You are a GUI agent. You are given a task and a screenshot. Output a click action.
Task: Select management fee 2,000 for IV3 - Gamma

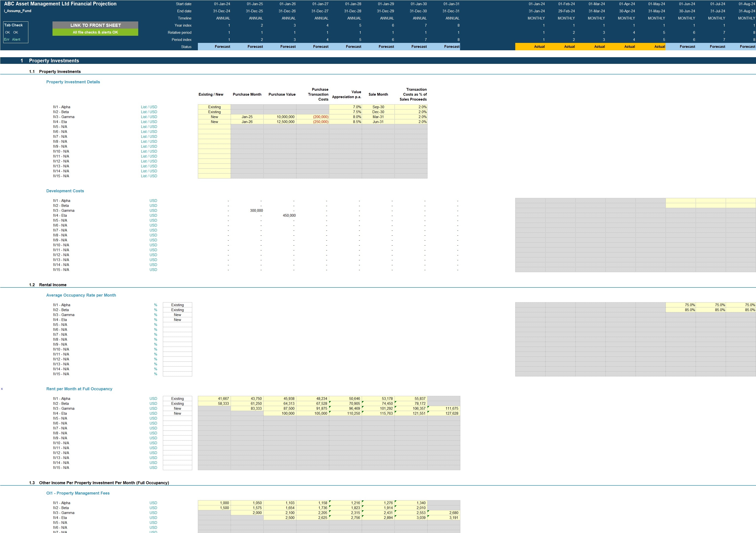point(247,513)
